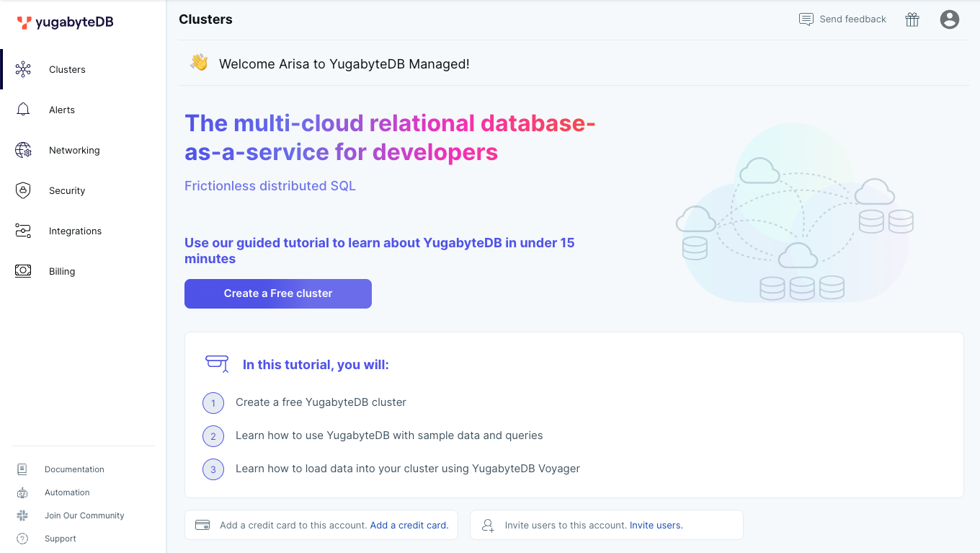Click the Clusters sidebar icon
The image size is (980, 553).
[23, 69]
